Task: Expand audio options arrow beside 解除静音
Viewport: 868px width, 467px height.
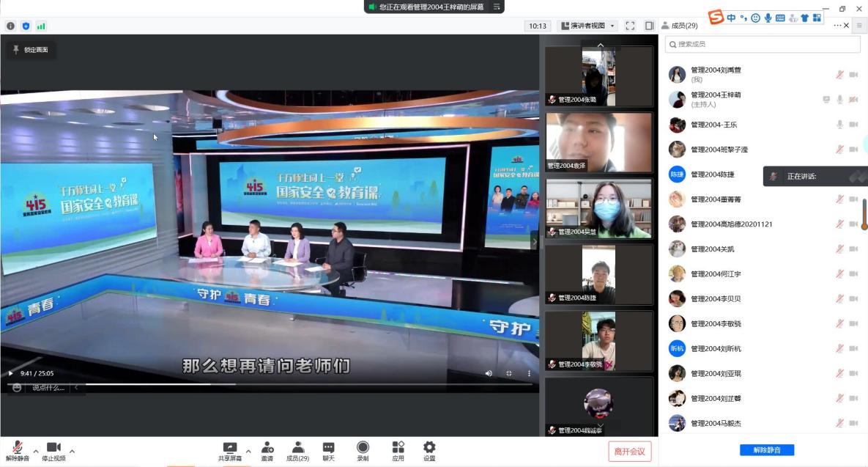Action: (x=36, y=451)
